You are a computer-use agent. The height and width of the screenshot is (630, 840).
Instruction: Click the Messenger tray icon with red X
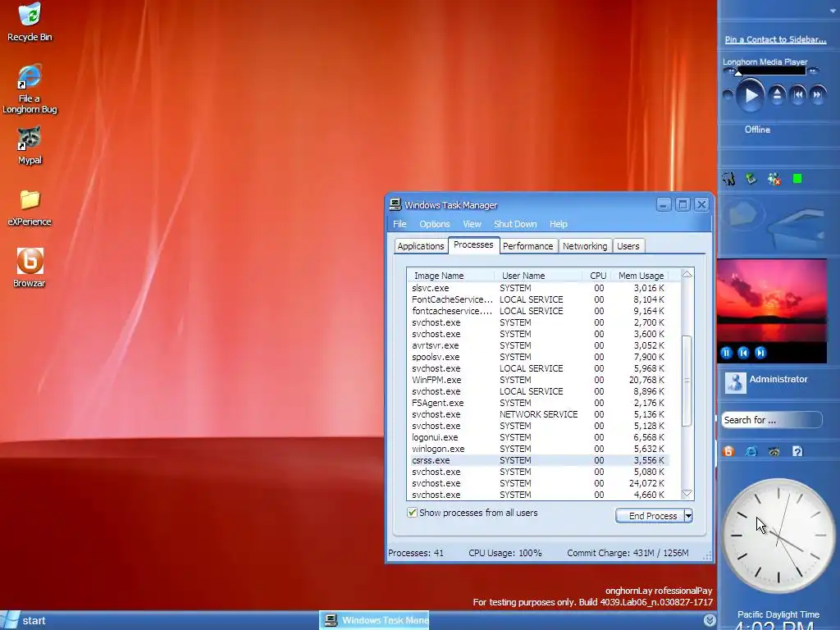click(774, 179)
